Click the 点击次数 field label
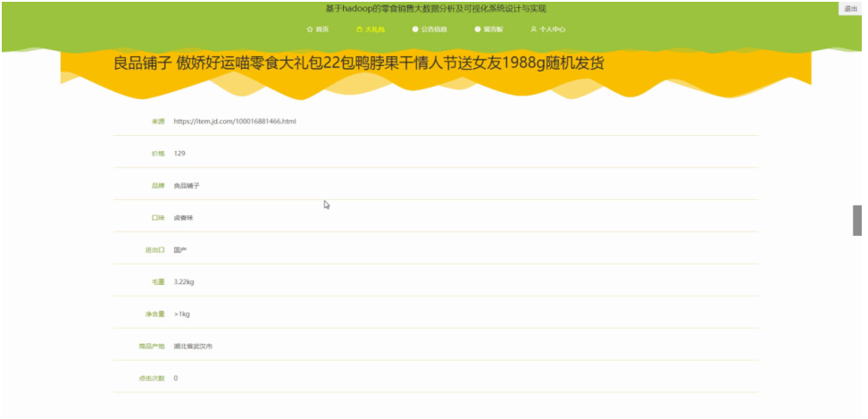Screen dimensions: 868x419 tap(152, 378)
